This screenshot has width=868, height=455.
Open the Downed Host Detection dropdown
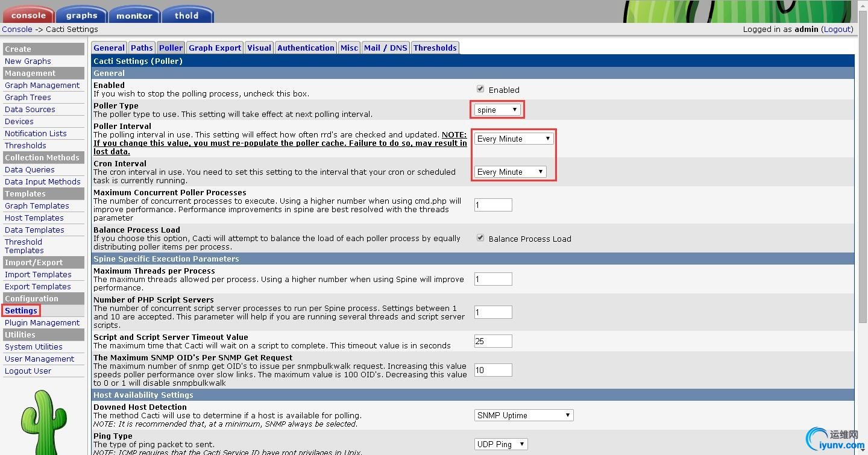coord(524,415)
